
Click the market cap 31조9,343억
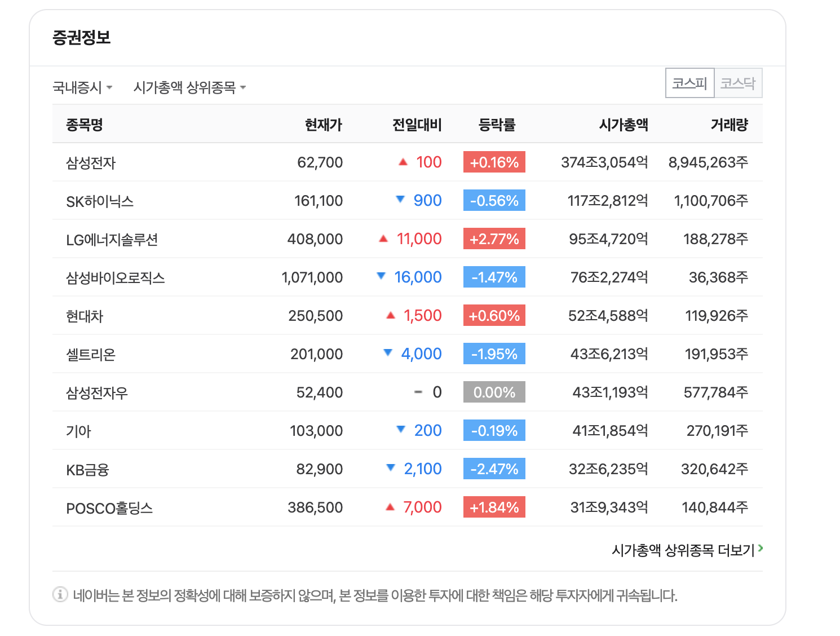[609, 507]
